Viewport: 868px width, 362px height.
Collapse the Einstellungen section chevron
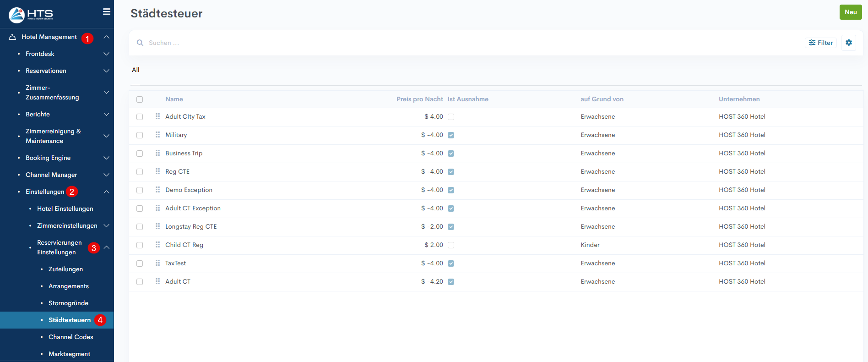pos(106,192)
